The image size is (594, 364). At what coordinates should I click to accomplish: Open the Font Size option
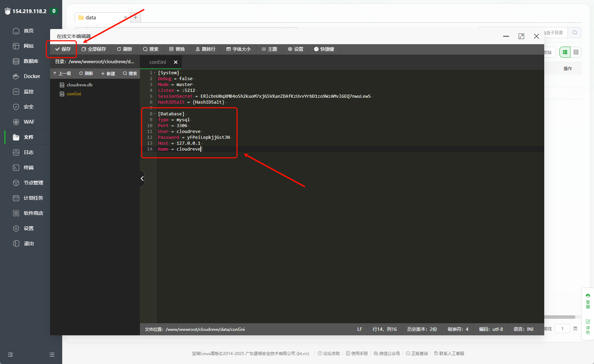(238, 49)
